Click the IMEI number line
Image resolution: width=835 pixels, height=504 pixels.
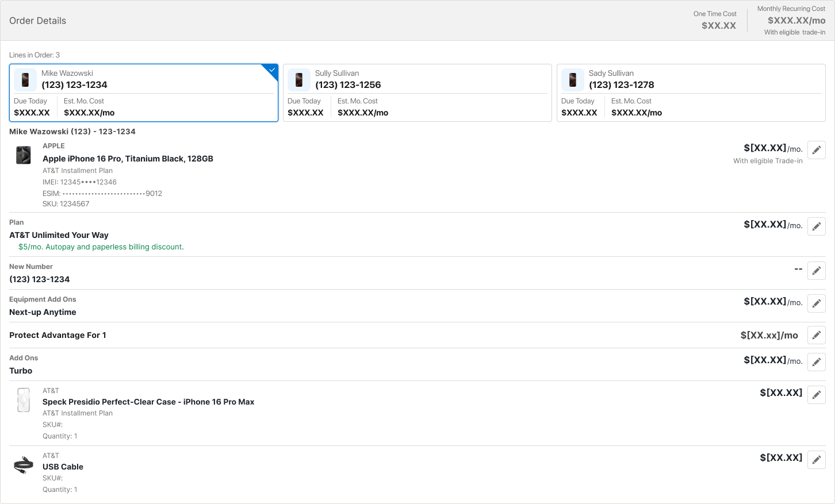click(79, 182)
